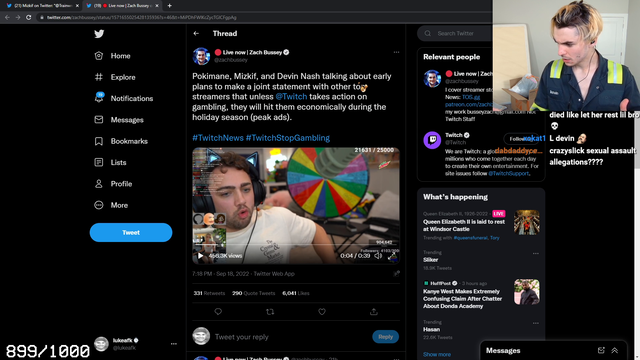The height and width of the screenshot is (360, 640).
Task: Reload the page with refresh icon
Action: [29, 17]
